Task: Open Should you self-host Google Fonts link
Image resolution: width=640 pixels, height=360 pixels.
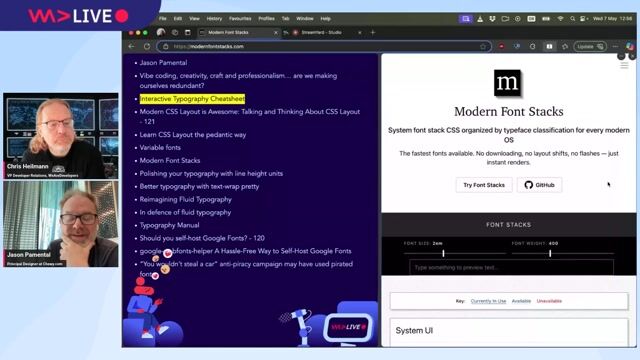Action: pos(202,238)
